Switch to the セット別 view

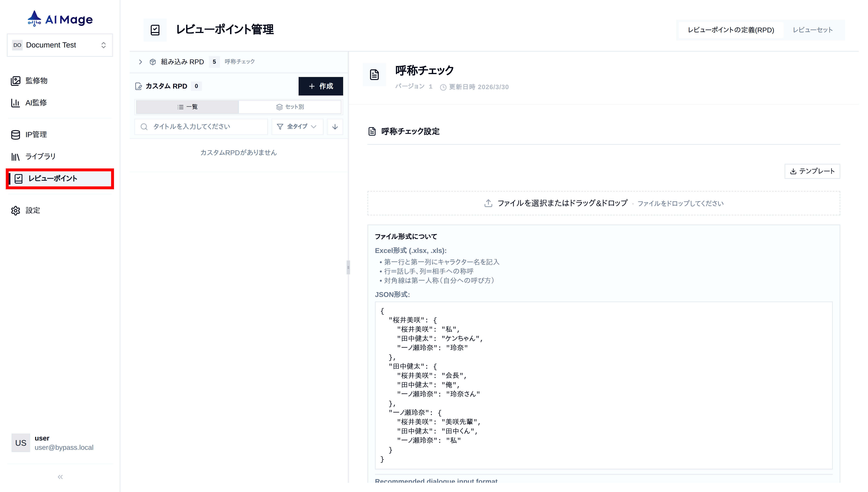(x=290, y=107)
